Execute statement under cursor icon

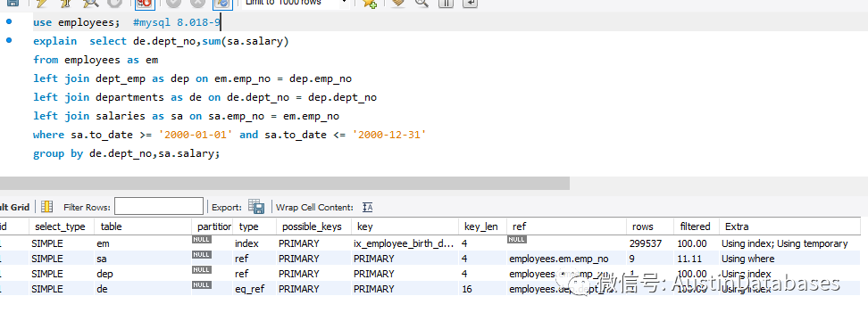click(x=66, y=4)
